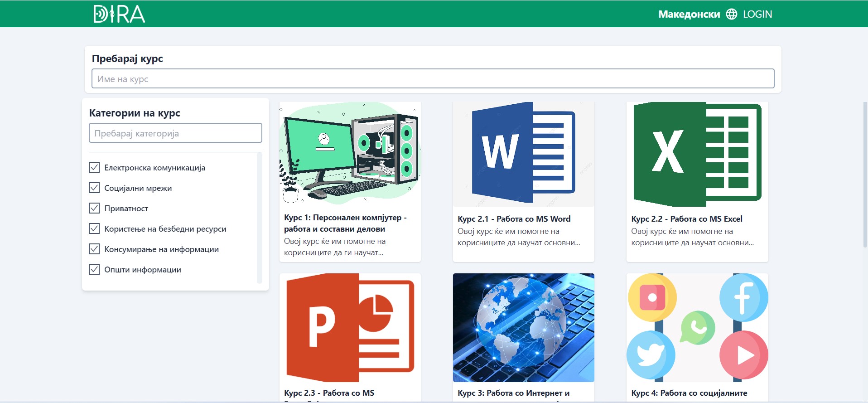Click the category list scrollbar
868x403 pixels.
click(260, 218)
